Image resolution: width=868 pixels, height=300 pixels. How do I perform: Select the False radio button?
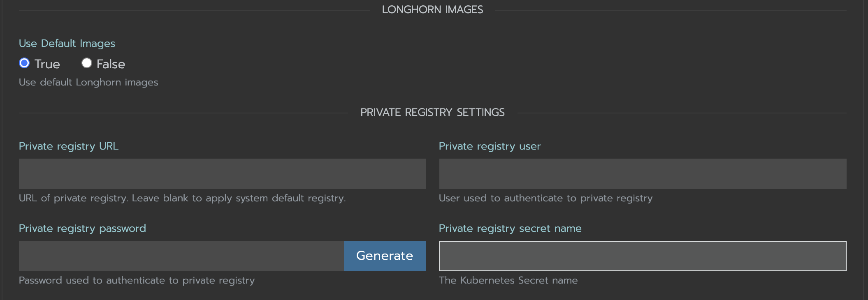pos(86,63)
